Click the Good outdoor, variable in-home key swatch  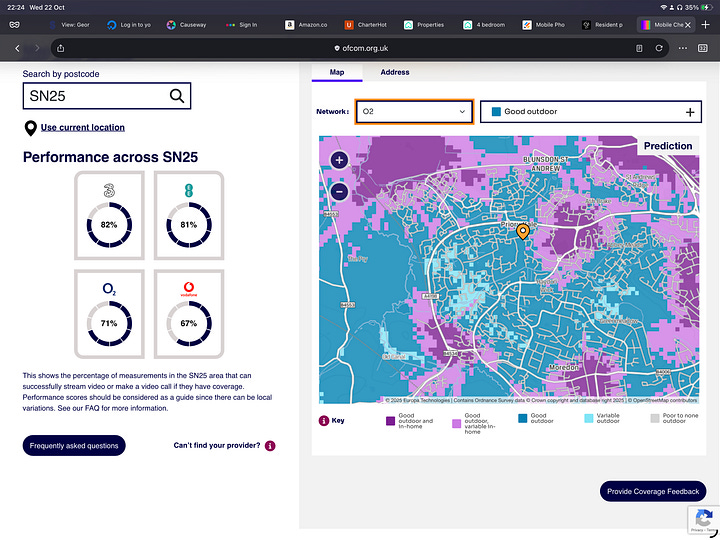(456, 424)
